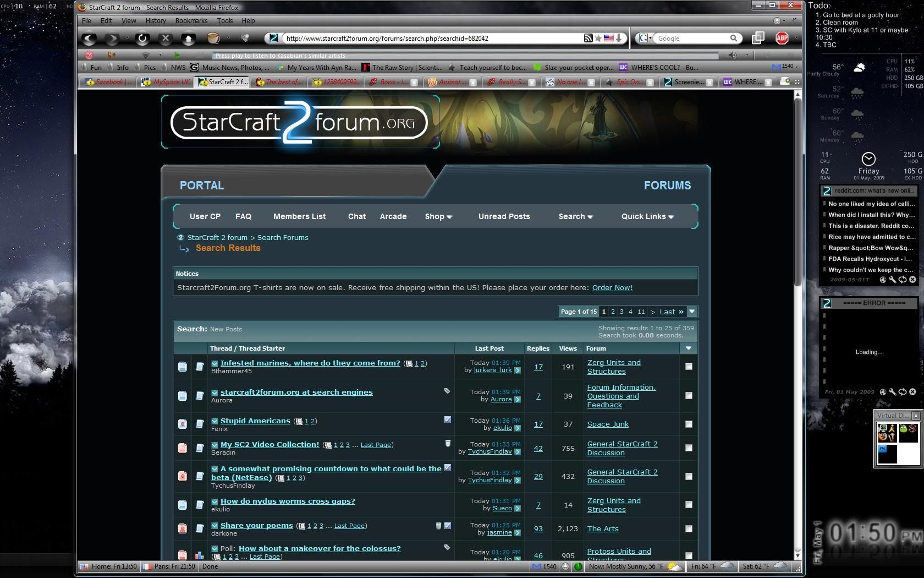Run Google search with the magnifier icon

(x=733, y=38)
